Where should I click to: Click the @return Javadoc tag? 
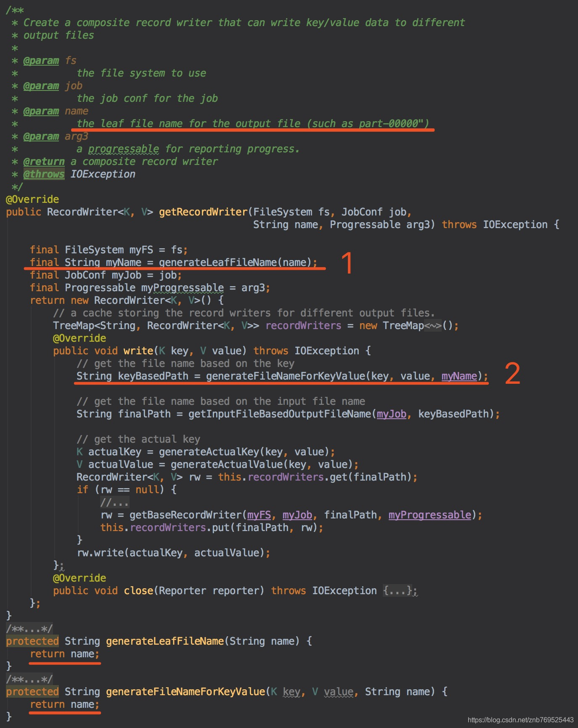pos(44,162)
